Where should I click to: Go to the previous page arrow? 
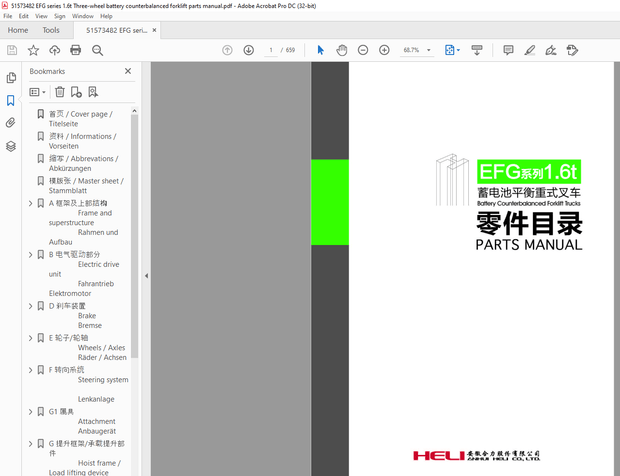[227, 50]
